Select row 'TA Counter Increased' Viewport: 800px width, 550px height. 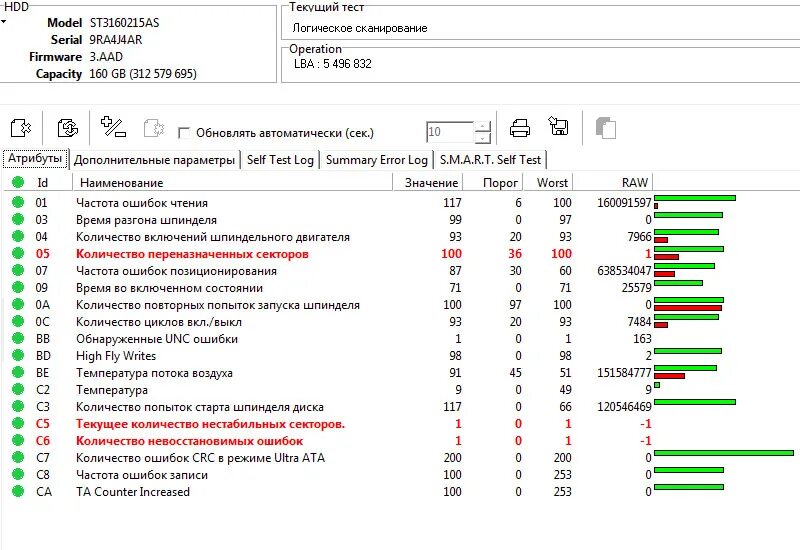click(398, 491)
